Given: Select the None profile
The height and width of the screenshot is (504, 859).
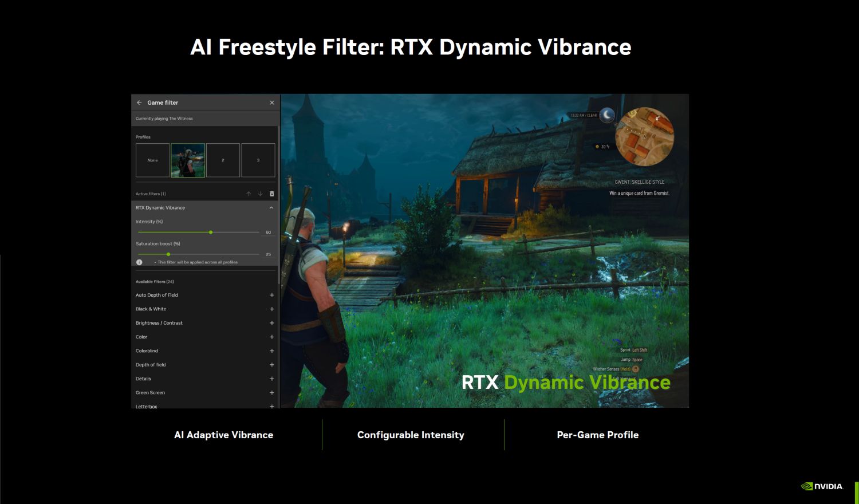Looking at the screenshot, I should coord(152,160).
